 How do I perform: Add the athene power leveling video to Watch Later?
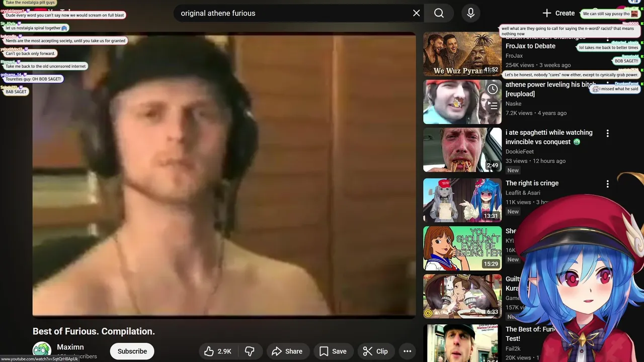[x=493, y=89]
